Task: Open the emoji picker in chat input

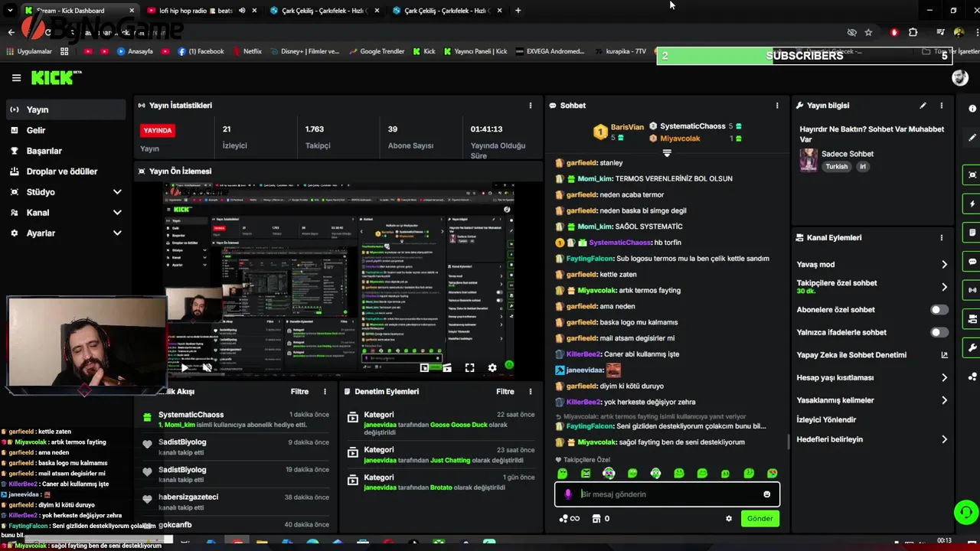Action: 766,494
